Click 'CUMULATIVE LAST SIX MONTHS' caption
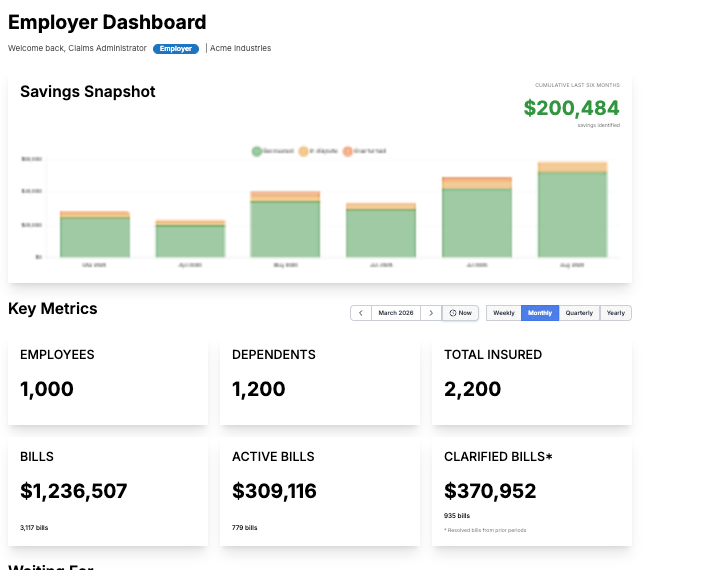Screen dimensions: 711x570 click(x=577, y=85)
